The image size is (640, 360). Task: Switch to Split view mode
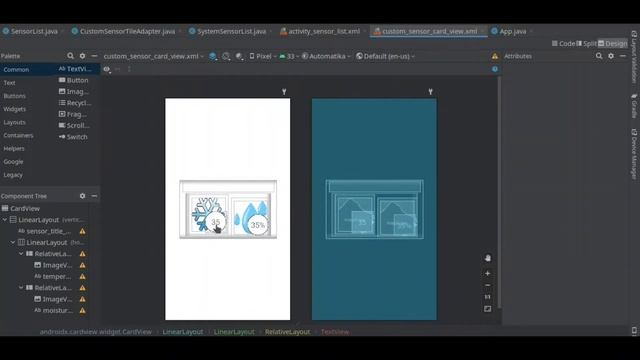click(587, 43)
